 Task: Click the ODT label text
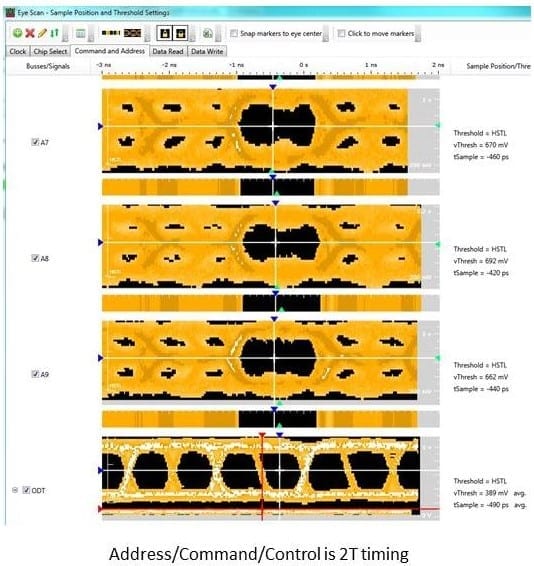coord(39,491)
